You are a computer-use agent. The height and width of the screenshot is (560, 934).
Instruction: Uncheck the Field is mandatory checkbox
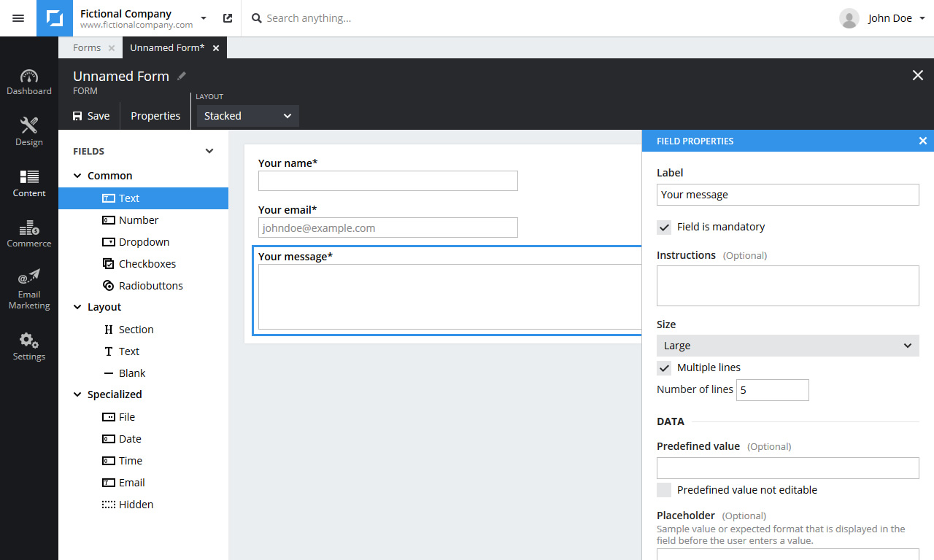coord(664,227)
